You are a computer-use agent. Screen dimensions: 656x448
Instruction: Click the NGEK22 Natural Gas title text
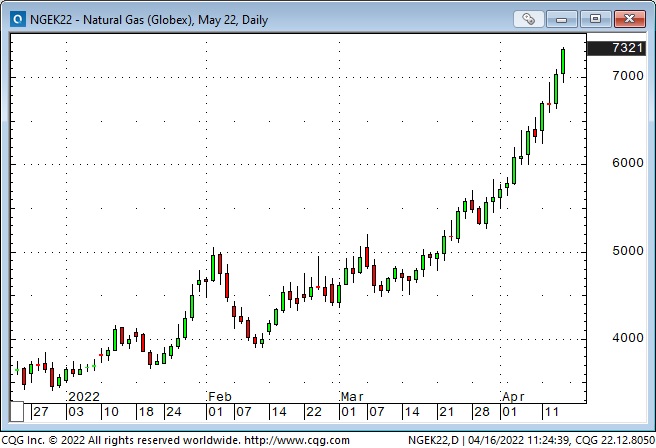pyautogui.click(x=149, y=20)
